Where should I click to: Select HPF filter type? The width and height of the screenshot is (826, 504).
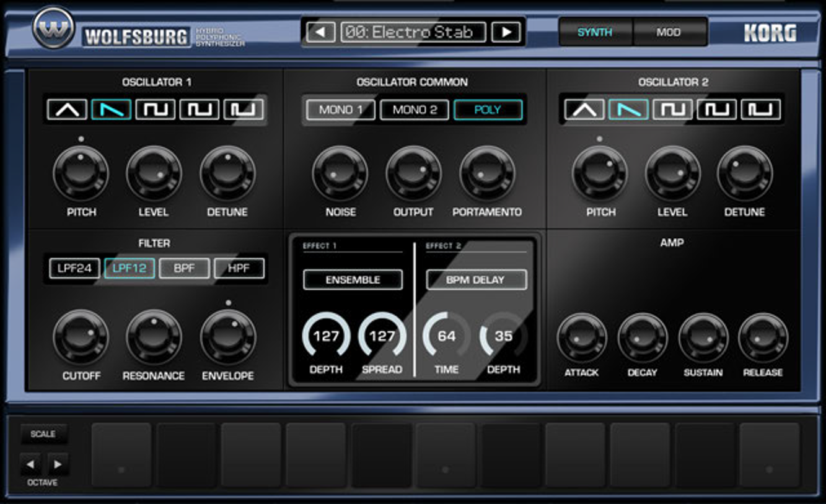pos(239,269)
